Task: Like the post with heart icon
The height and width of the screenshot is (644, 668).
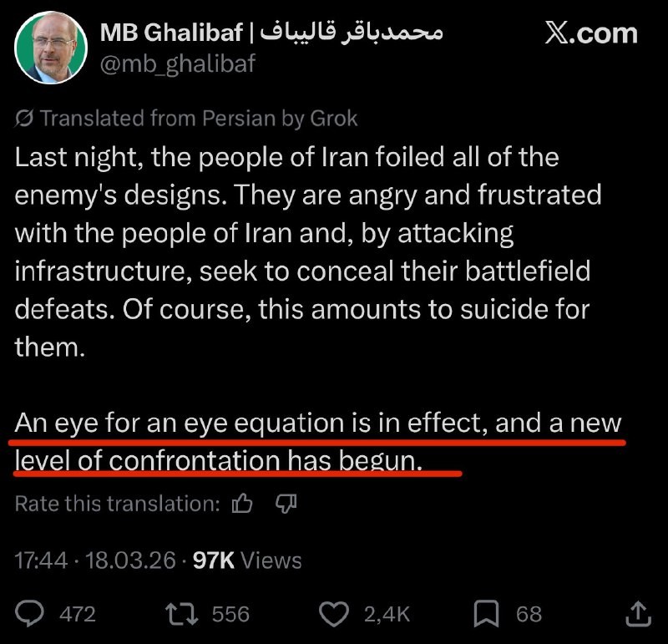Action: pos(335,615)
